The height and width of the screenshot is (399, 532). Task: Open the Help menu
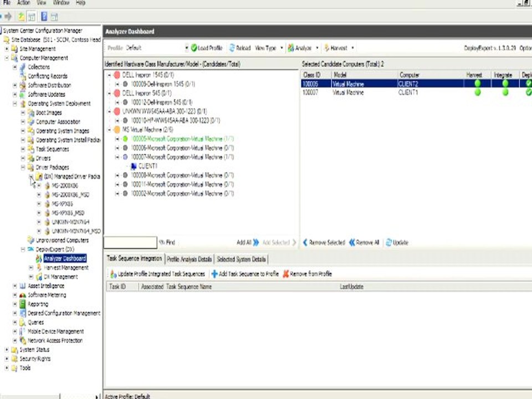click(x=80, y=3)
